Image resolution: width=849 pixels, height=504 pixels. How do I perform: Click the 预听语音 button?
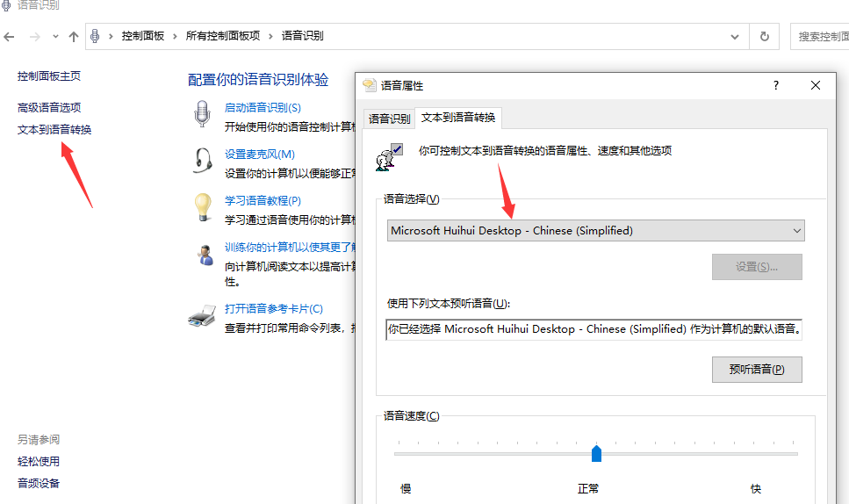tap(756, 369)
